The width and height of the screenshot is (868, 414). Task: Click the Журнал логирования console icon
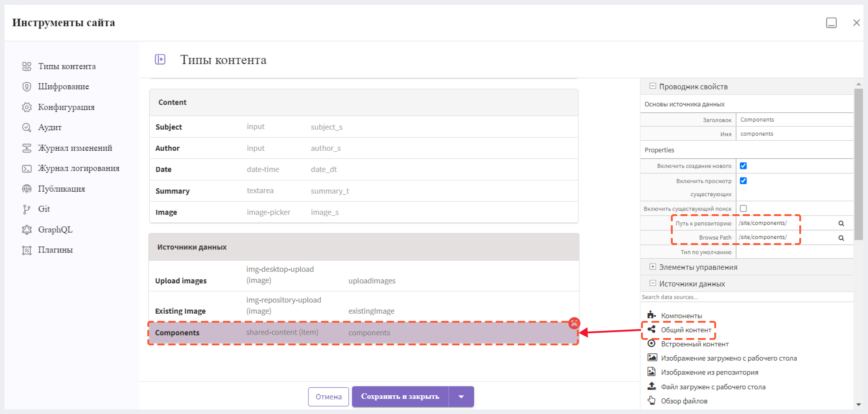(x=27, y=168)
